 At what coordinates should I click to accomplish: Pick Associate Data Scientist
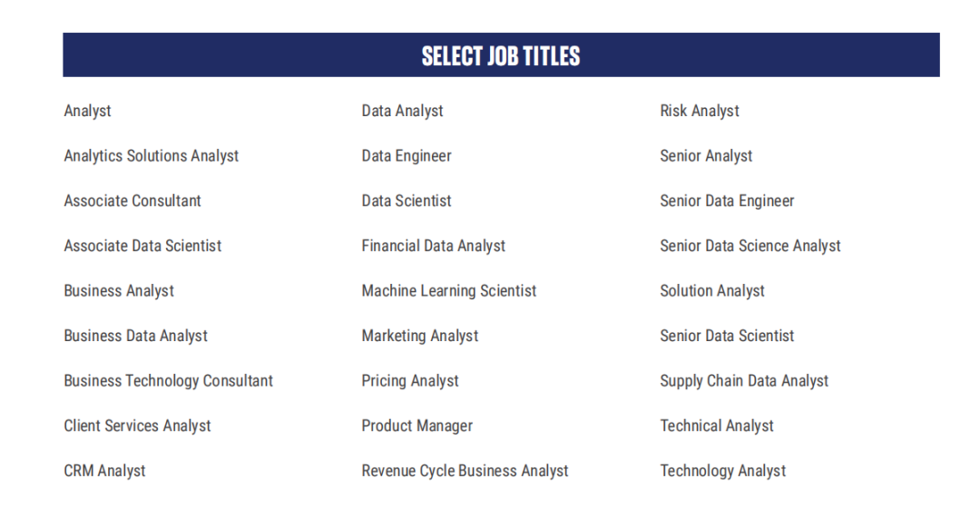pos(142,246)
